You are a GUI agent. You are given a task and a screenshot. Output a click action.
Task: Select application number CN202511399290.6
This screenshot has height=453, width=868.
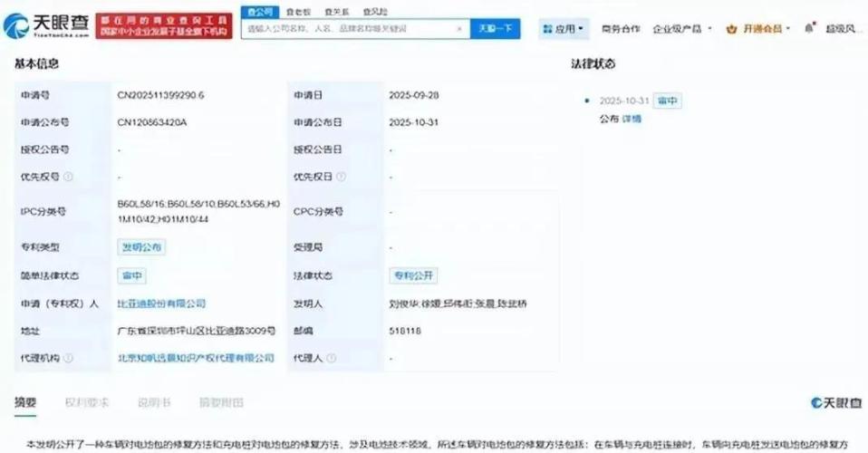pos(160,95)
